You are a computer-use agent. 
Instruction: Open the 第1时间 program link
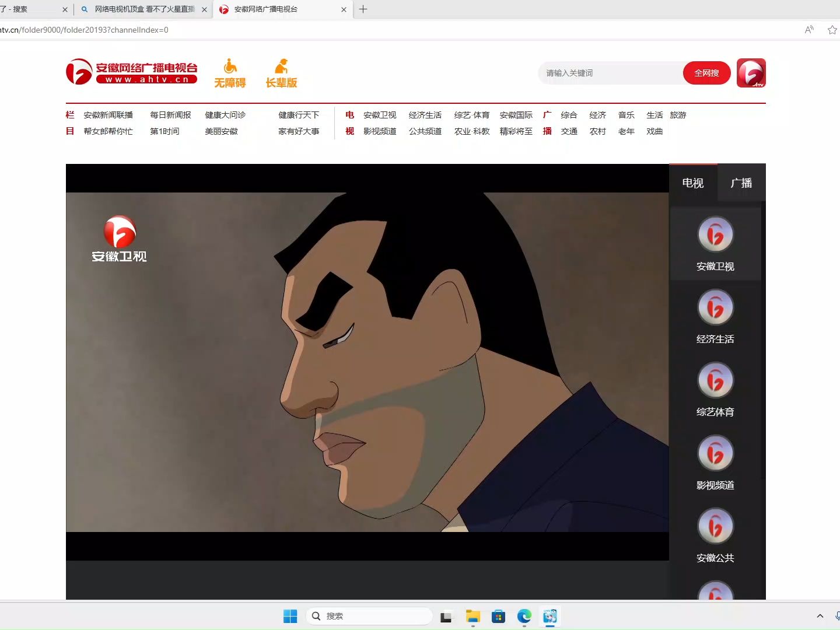(164, 131)
